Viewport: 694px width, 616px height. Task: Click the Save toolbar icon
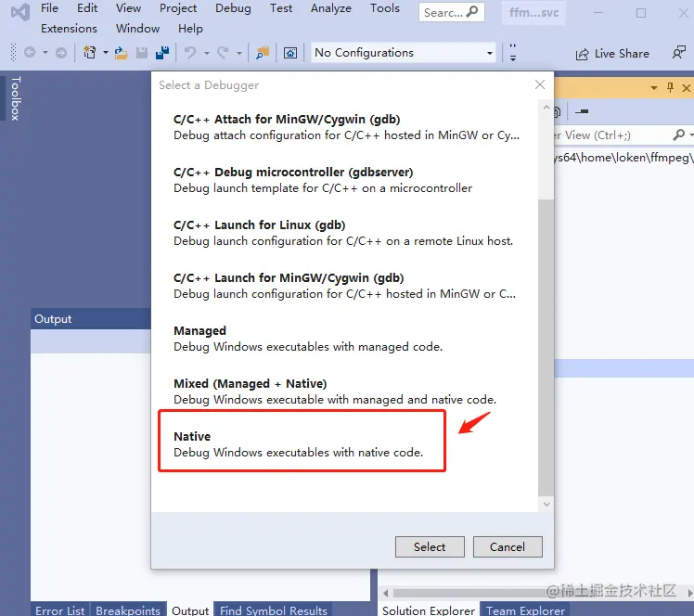pyautogui.click(x=142, y=53)
